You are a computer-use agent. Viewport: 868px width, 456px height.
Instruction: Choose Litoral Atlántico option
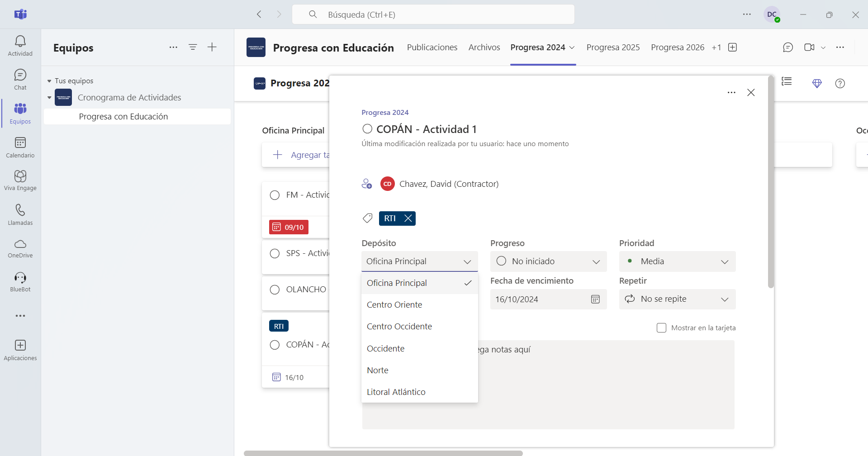(x=419, y=392)
